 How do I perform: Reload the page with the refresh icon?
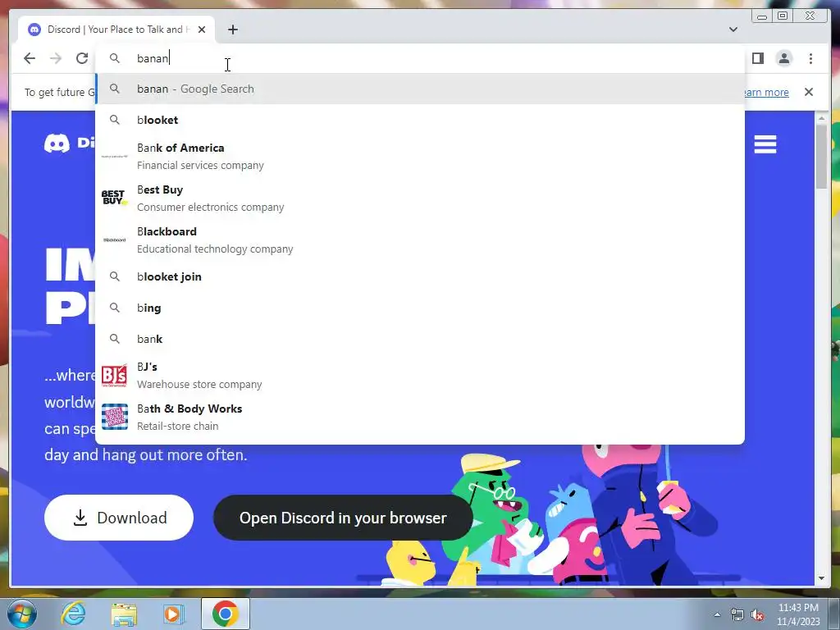[82, 58]
